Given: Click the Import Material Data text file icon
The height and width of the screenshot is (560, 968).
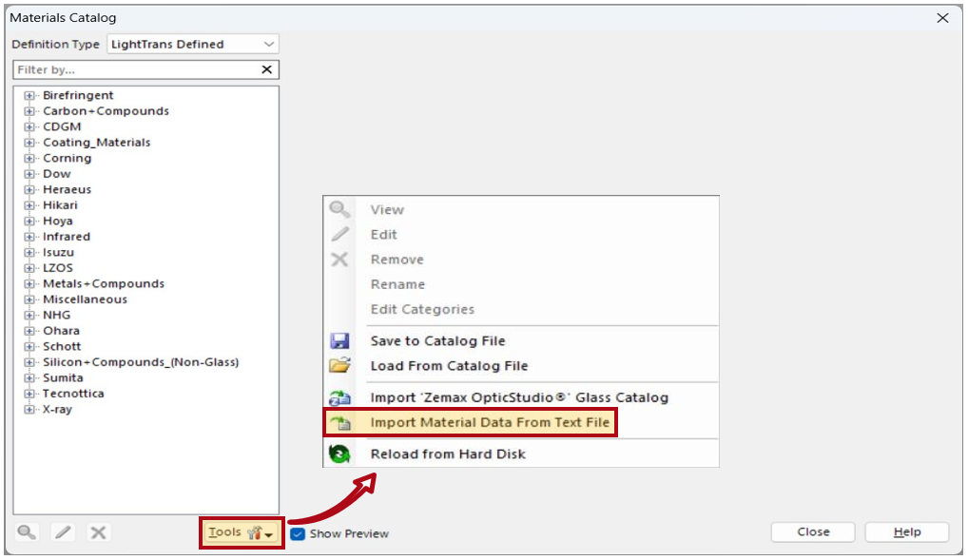Looking at the screenshot, I should [x=339, y=423].
